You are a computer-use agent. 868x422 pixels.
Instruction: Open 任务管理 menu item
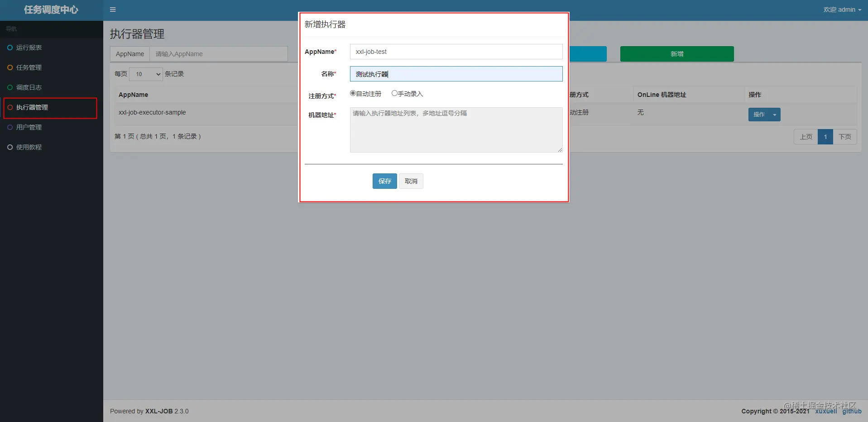(x=52, y=67)
